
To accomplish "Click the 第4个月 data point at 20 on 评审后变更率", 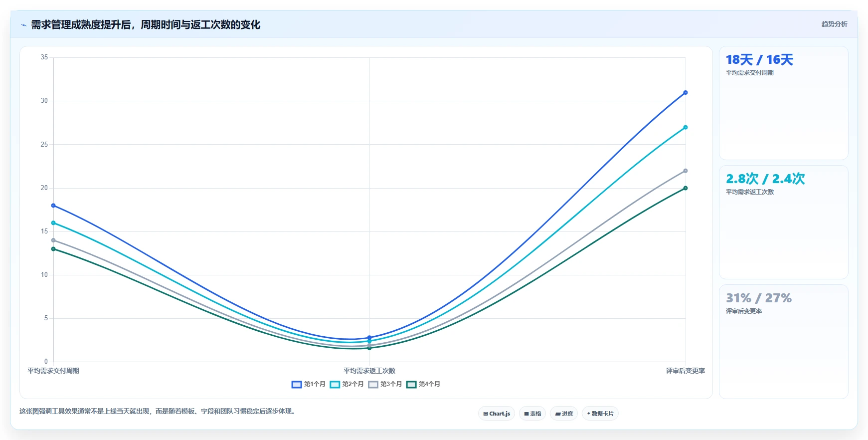I will point(686,188).
